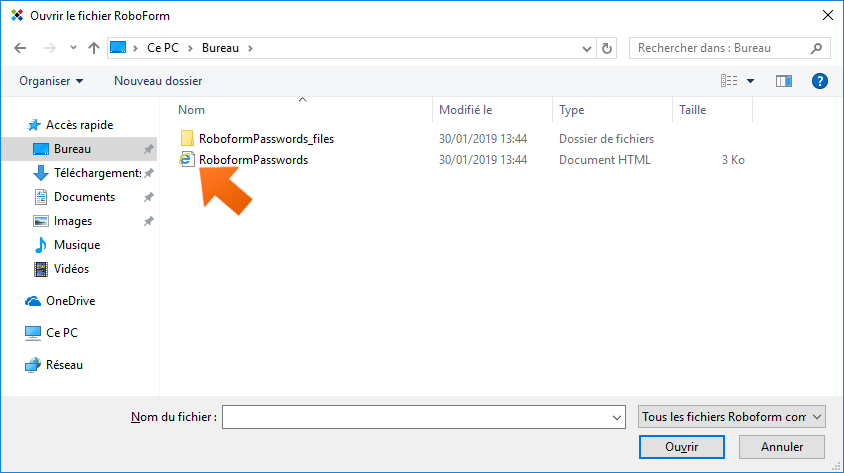
Task: Click the Annuler button
Action: click(782, 447)
